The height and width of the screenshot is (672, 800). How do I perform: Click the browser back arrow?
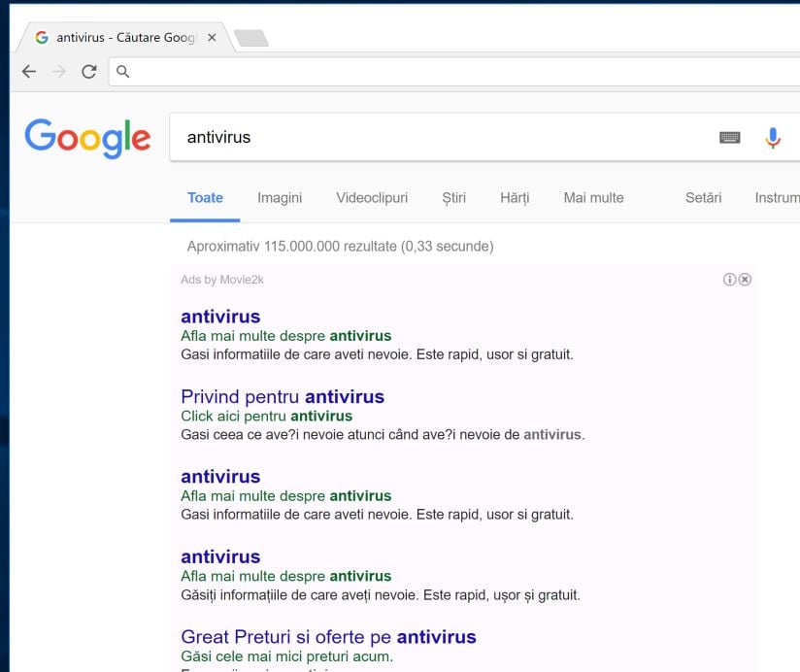29,72
